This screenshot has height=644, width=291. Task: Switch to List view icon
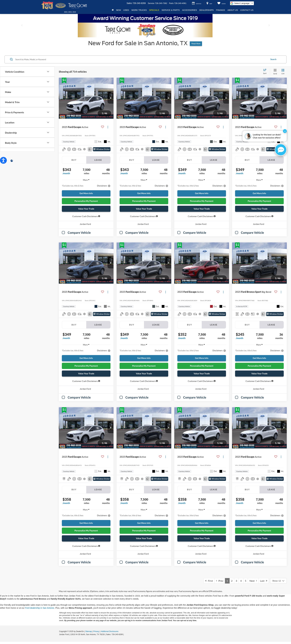[283, 72]
